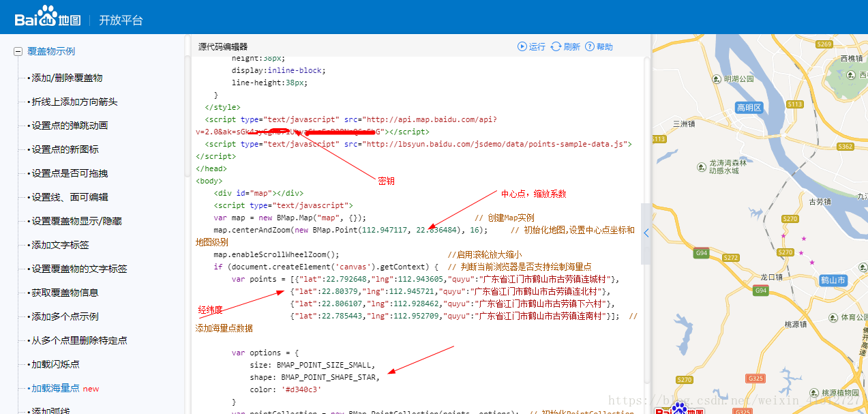
Task: Open 设置点的弹跳动画 example
Action: (70, 125)
